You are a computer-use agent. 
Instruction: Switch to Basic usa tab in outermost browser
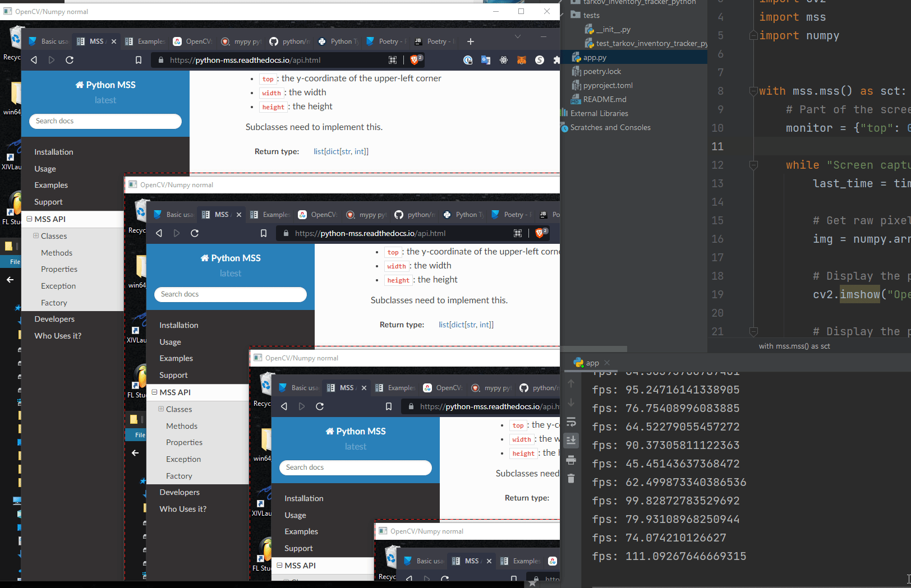point(48,41)
